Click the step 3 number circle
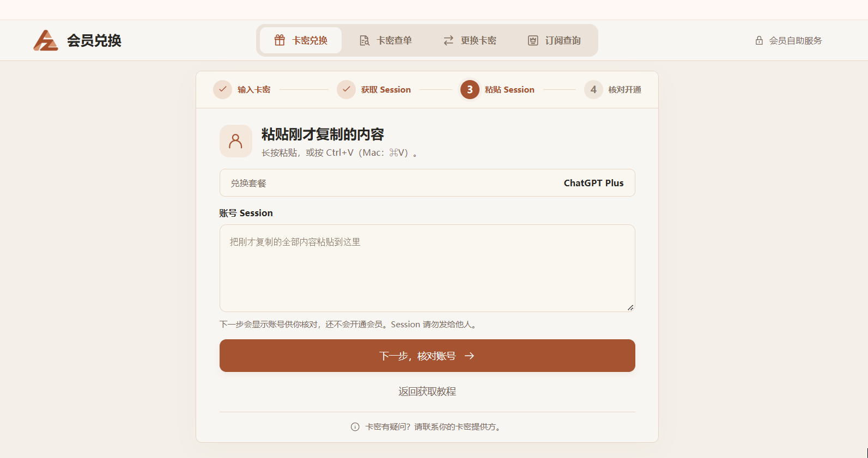 pos(470,89)
